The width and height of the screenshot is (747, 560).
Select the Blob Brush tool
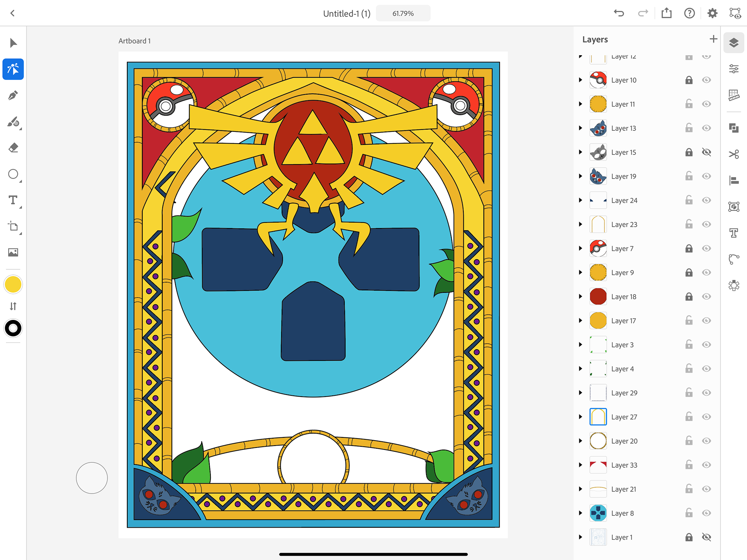click(x=13, y=122)
